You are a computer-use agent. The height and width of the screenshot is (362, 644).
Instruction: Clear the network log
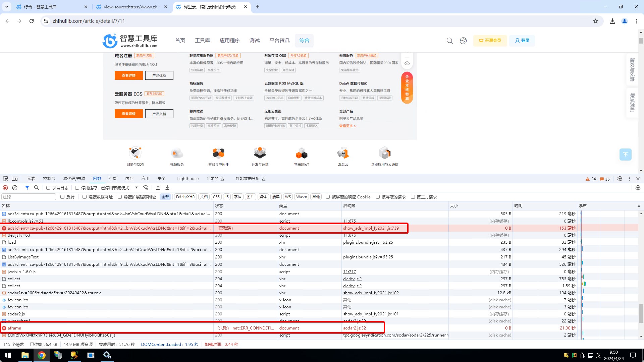click(x=15, y=188)
